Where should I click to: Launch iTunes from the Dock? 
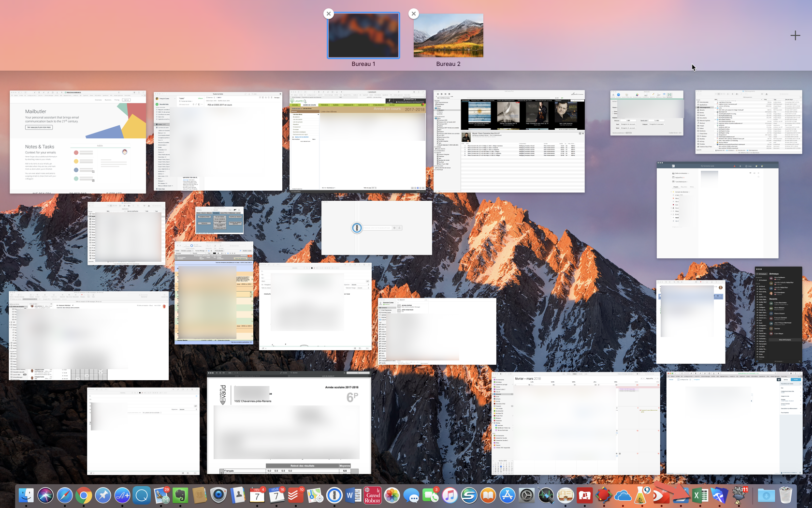(x=449, y=495)
